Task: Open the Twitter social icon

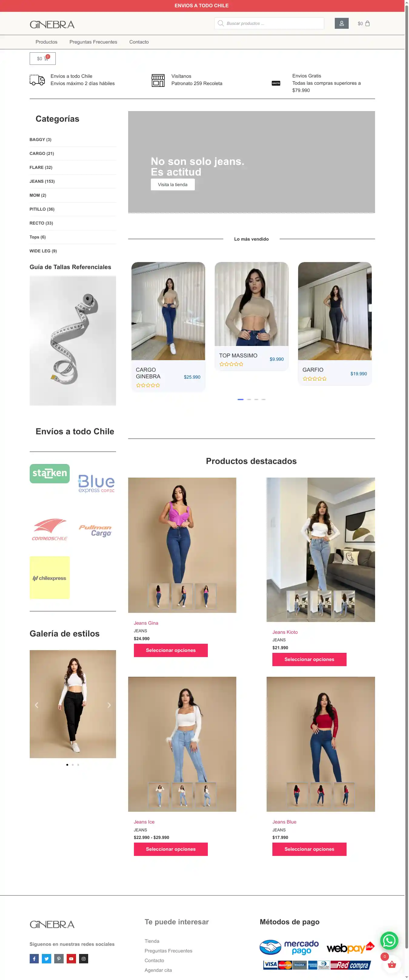Action: pyautogui.click(x=46, y=958)
